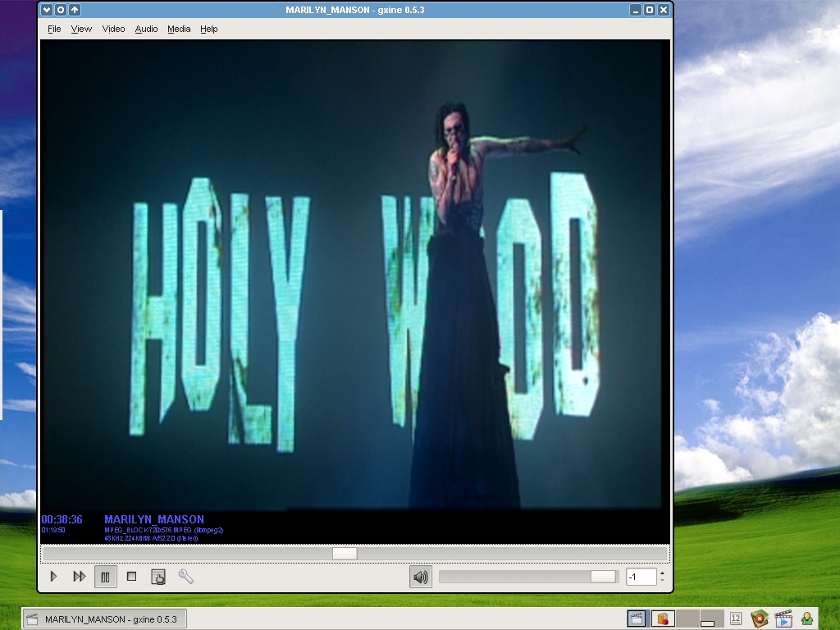
Task: Click the fast forward button
Action: [80, 577]
